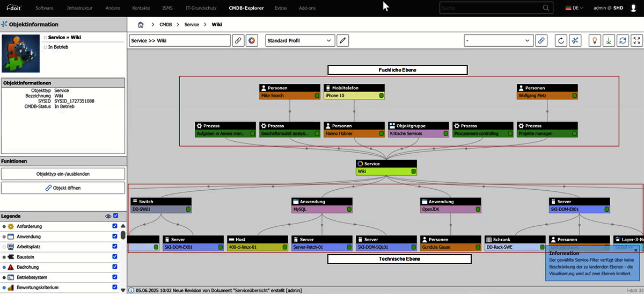
Task: Click the Service breadcrumb link
Action: click(x=192, y=25)
